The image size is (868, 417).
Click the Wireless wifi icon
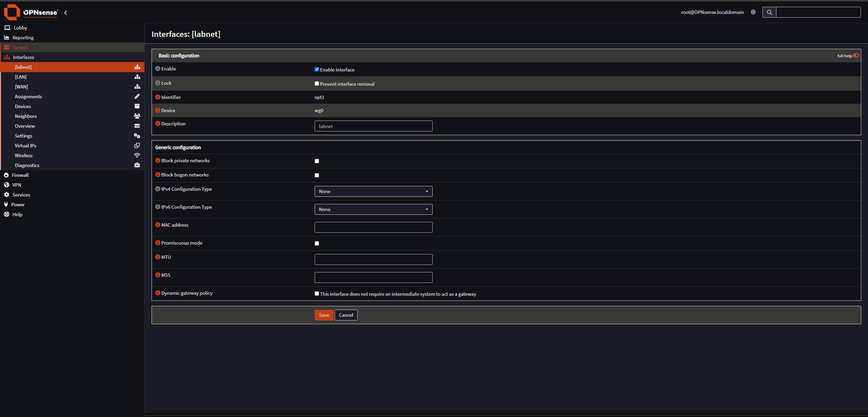tap(137, 155)
